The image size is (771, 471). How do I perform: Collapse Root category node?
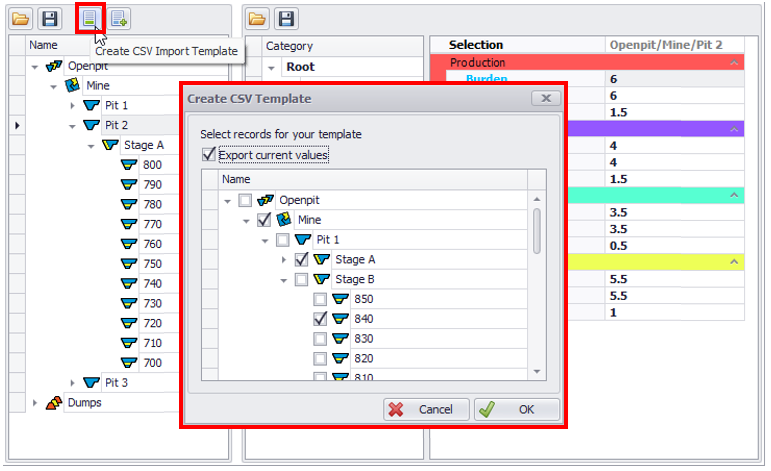[271, 68]
